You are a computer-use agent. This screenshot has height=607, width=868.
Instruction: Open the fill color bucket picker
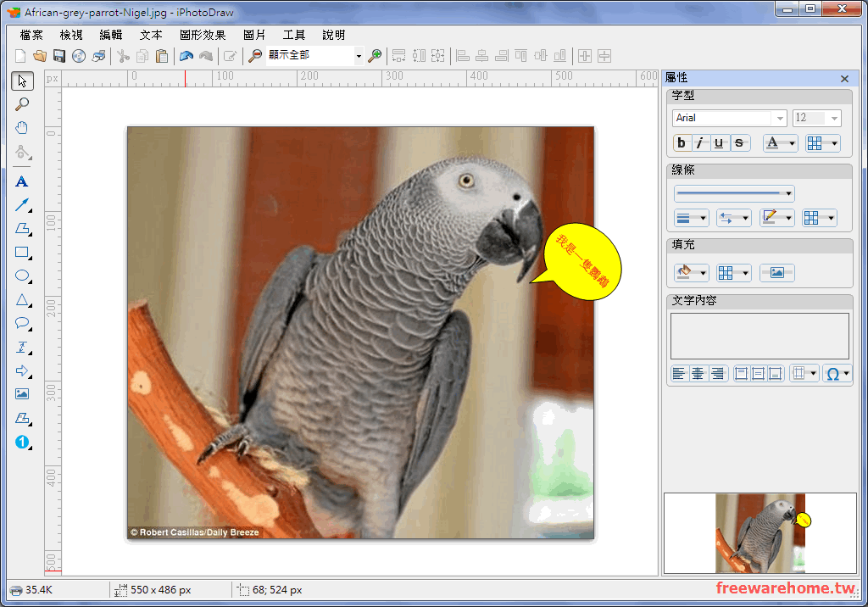[691, 273]
